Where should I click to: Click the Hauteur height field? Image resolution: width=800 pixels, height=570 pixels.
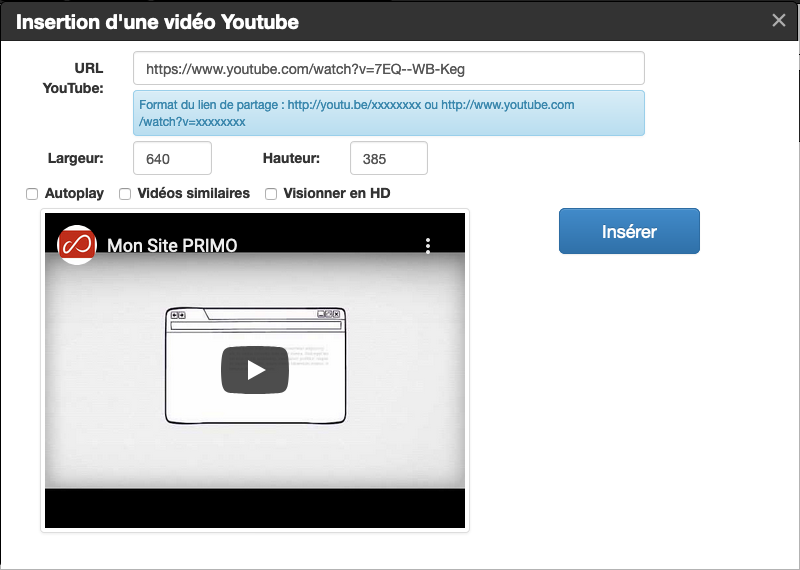(x=389, y=158)
